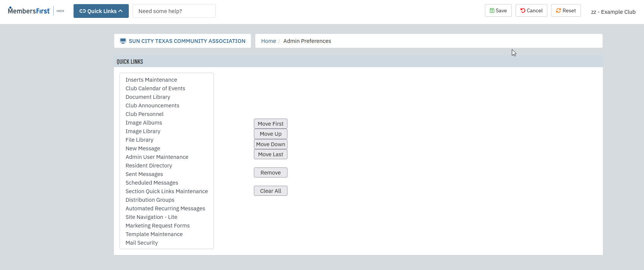The width and height of the screenshot is (644, 270).
Task: Click the monitor icon beside Sun City Texas
Action: (123, 41)
